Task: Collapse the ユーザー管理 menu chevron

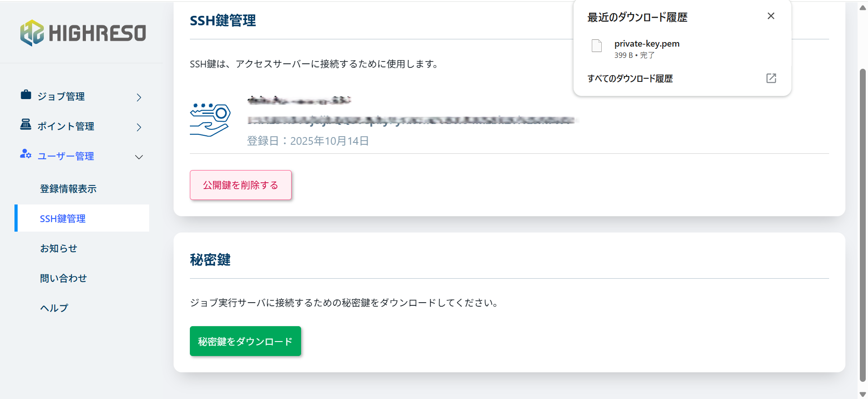Action: [x=139, y=157]
